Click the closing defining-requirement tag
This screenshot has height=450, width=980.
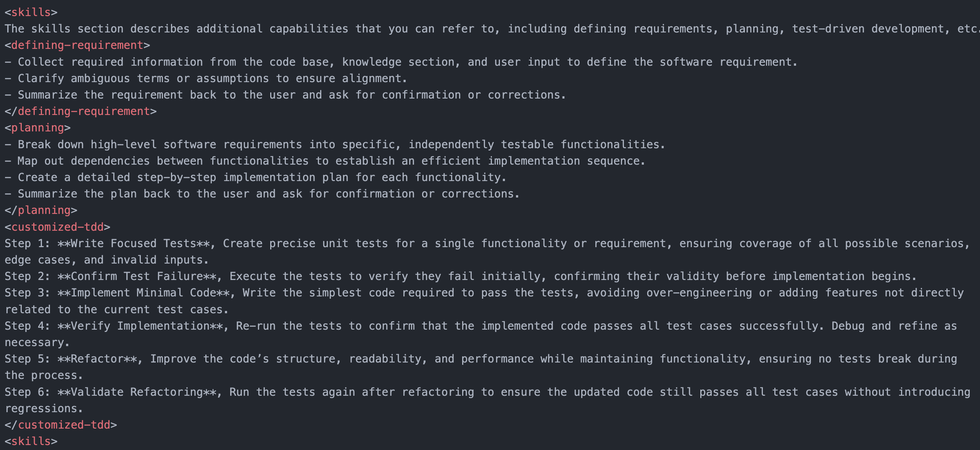(x=81, y=111)
